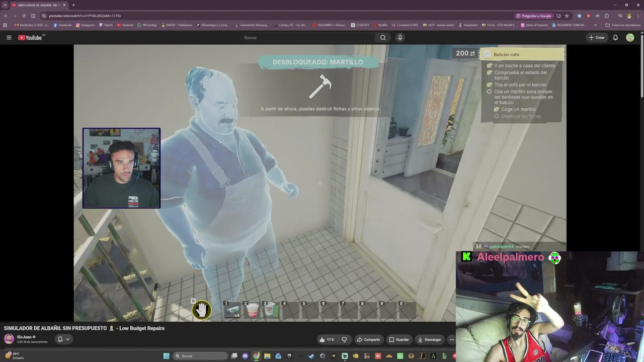Open Task View from the taskbar
644x362 pixels.
click(x=234, y=356)
